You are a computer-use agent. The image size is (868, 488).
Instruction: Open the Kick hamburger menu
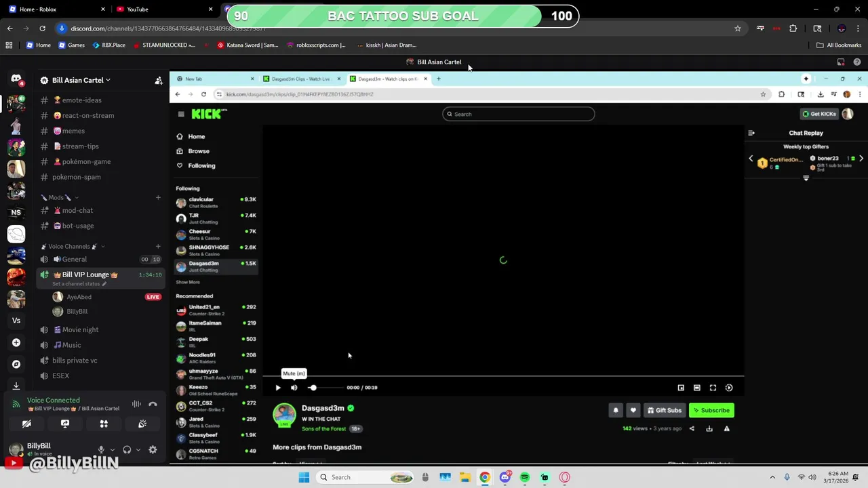pyautogui.click(x=181, y=114)
